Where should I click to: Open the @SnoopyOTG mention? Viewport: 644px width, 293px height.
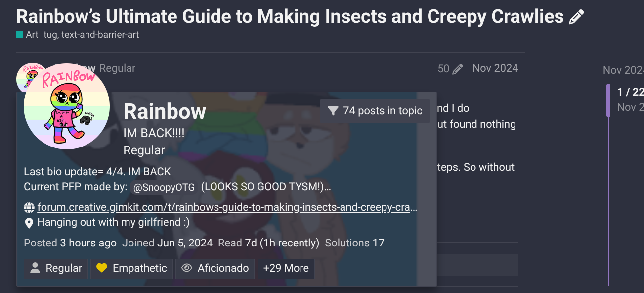(164, 187)
